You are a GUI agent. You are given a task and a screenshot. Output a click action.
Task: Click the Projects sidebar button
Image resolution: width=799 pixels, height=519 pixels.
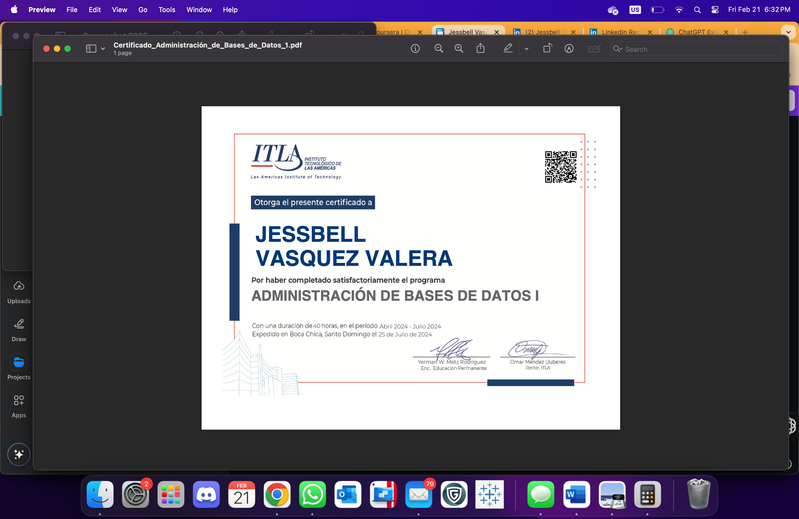19,368
